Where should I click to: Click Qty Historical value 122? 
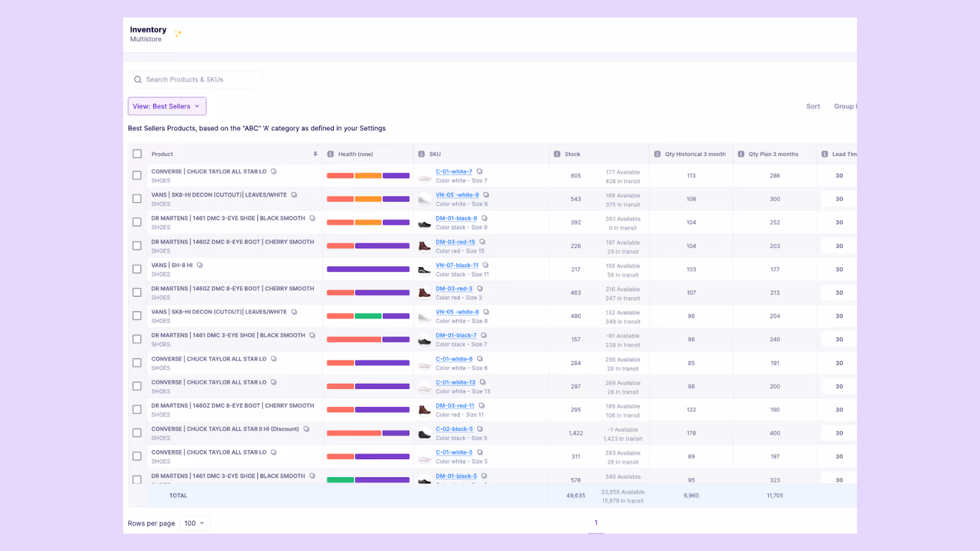point(692,410)
